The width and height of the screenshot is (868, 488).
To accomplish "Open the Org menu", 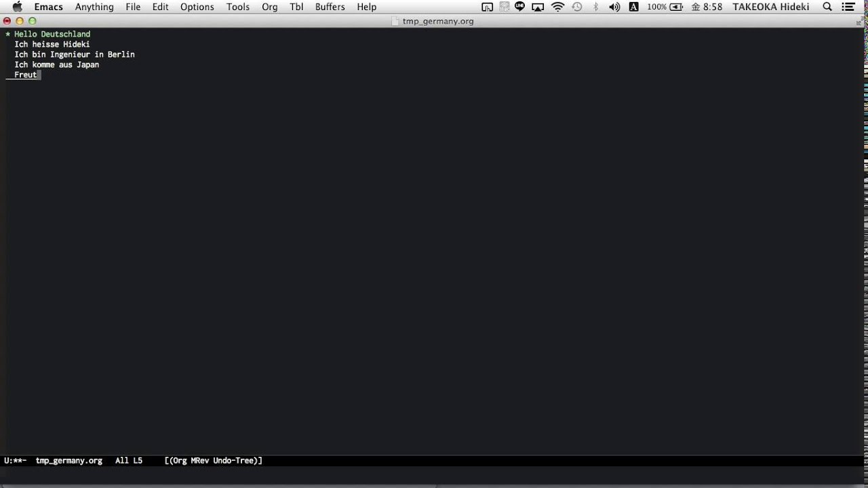I will click(270, 7).
